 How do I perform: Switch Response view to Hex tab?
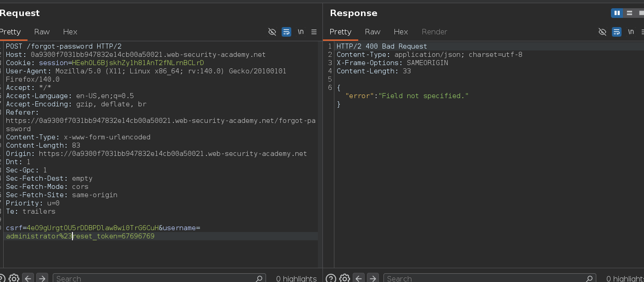coord(401,32)
